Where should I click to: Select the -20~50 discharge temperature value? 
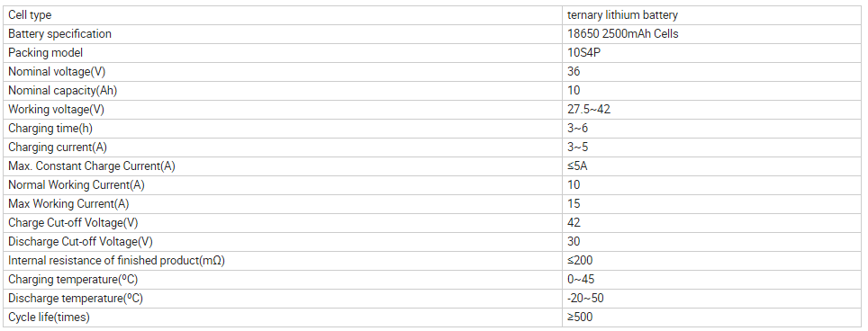585,299
